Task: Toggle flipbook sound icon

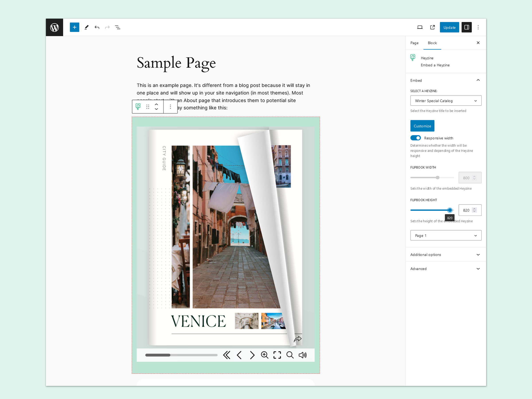Action: coord(303,355)
